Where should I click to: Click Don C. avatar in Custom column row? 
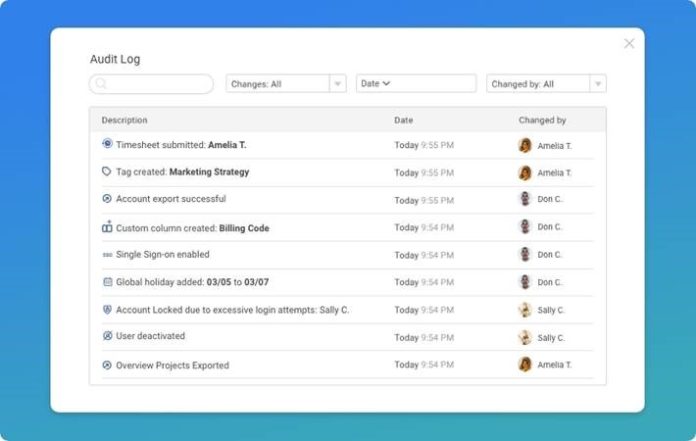click(525, 226)
